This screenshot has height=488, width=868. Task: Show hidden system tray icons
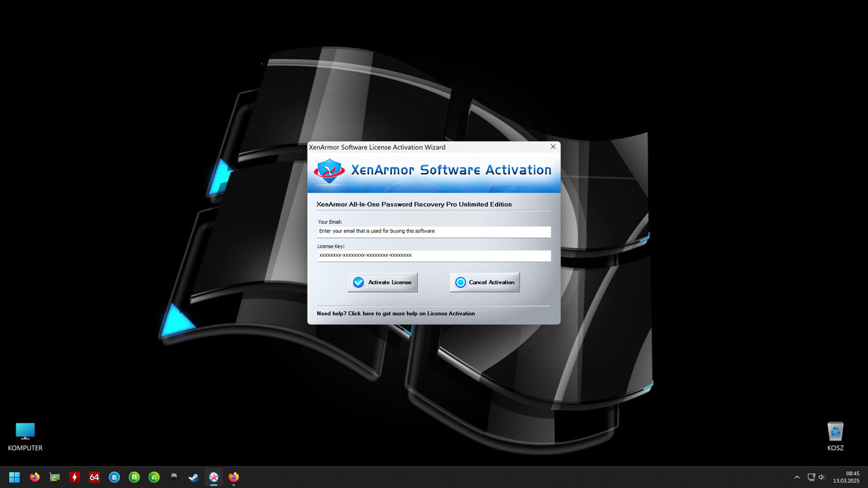(x=797, y=477)
